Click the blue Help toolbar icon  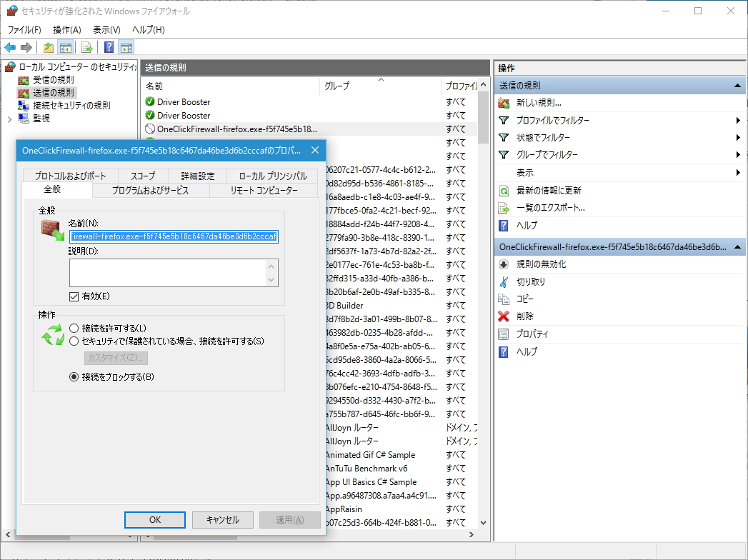[109, 47]
